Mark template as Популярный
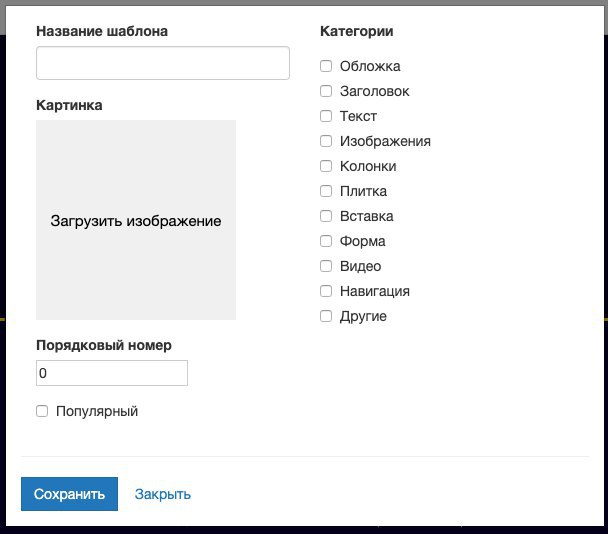The image size is (608, 534). (x=42, y=411)
